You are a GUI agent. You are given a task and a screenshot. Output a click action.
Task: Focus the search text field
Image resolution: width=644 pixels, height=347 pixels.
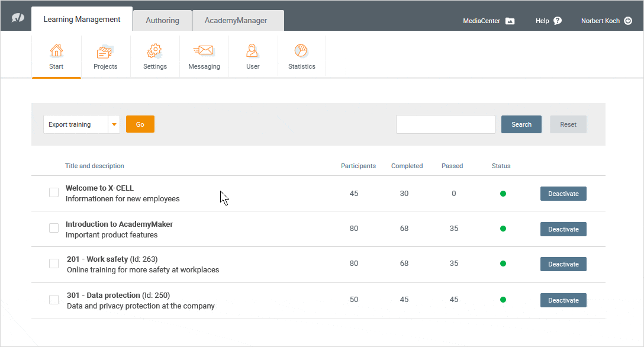point(446,124)
